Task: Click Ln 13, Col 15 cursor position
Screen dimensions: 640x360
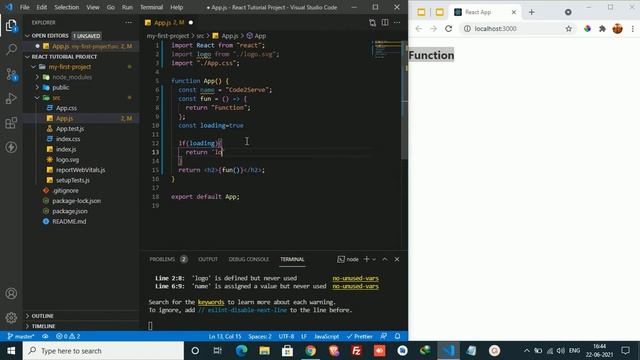Action: coord(225,336)
